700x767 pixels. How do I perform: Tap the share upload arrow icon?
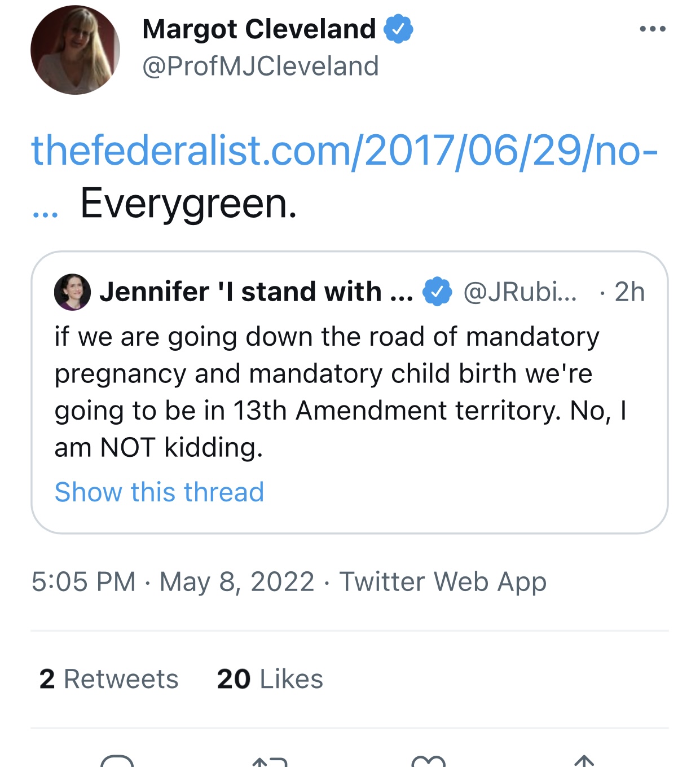click(x=584, y=761)
